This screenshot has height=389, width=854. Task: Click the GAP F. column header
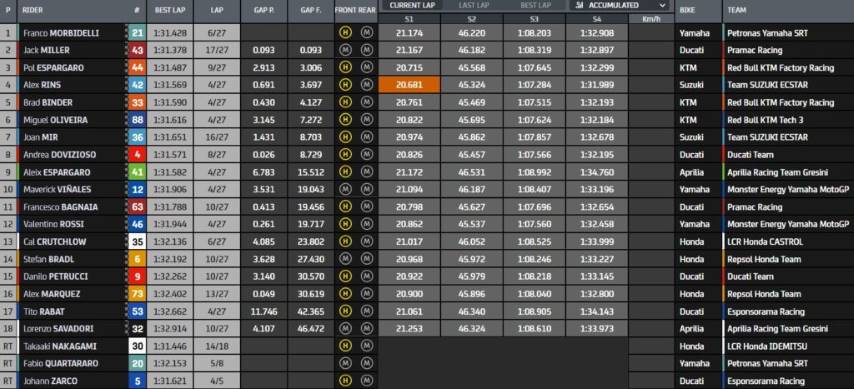(310, 10)
